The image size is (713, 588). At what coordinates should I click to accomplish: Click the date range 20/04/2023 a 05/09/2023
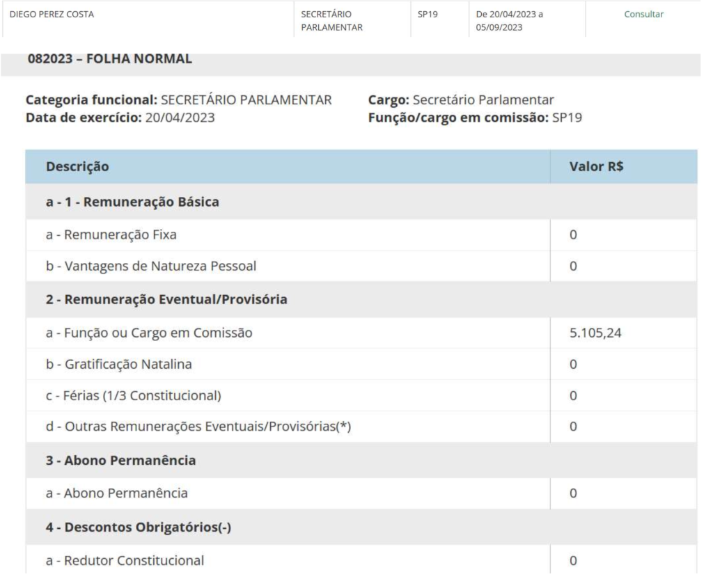click(508, 20)
